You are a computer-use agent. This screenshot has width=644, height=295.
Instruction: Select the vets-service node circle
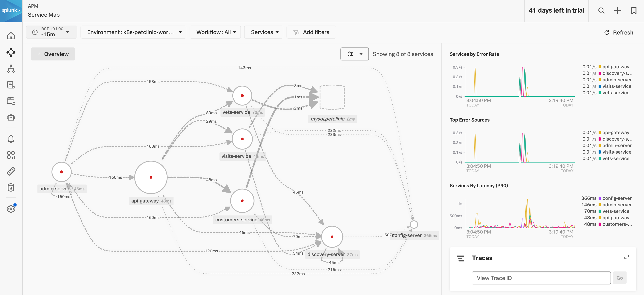[x=242, y=96]
